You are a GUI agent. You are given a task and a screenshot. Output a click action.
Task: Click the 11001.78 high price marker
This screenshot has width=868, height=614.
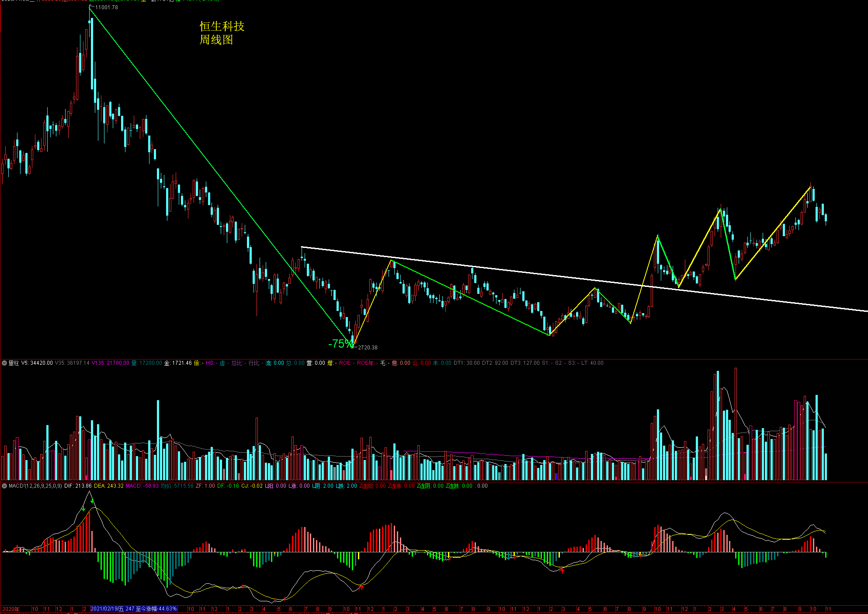pyautogui.click(x=106, y=7)
